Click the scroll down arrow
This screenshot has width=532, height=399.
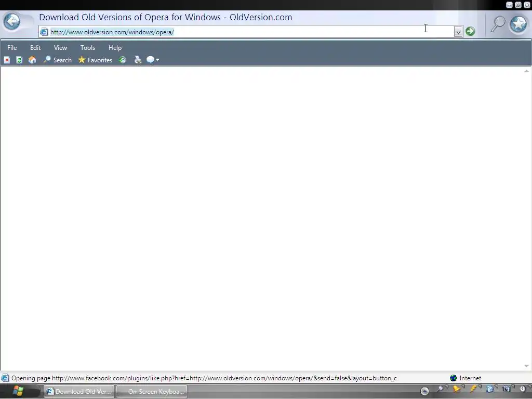coord(527,366)
